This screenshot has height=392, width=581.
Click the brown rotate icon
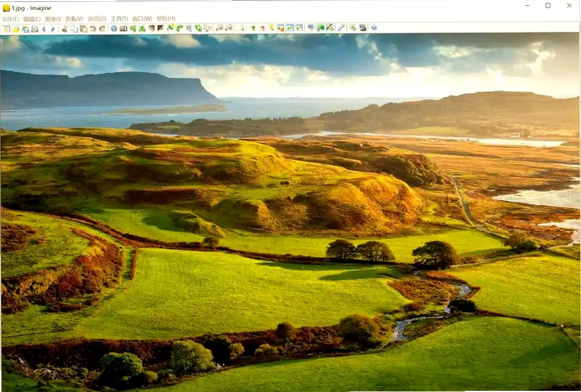[160, 29]
